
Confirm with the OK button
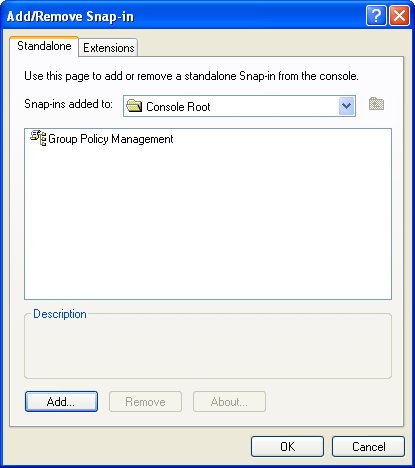coord(287,447)
